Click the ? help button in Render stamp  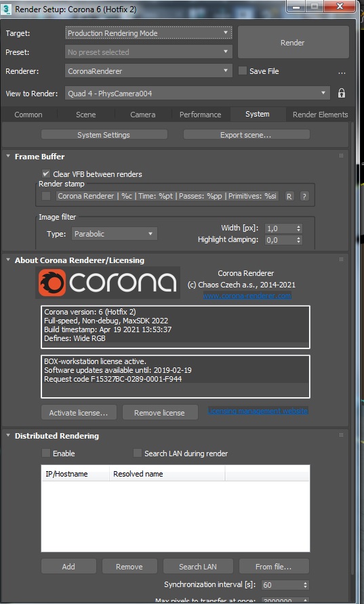coord(304,196)
